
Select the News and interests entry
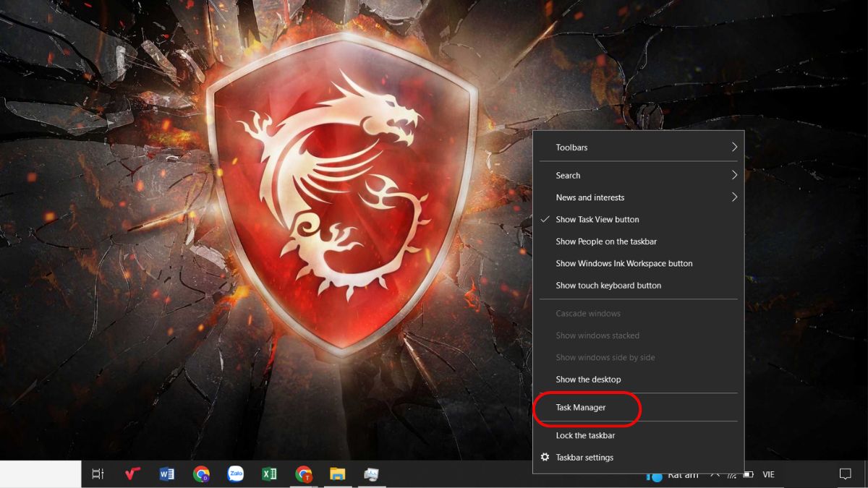tap(639, 197)
